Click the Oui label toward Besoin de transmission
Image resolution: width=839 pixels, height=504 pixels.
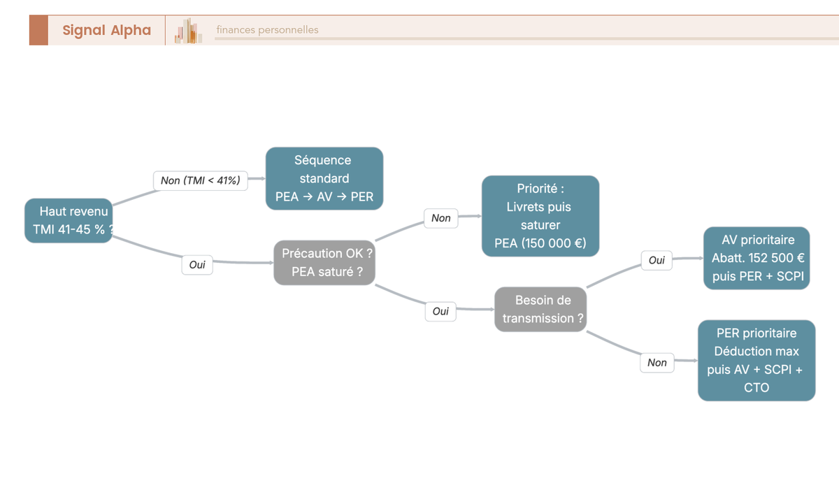tap(440, 312)
